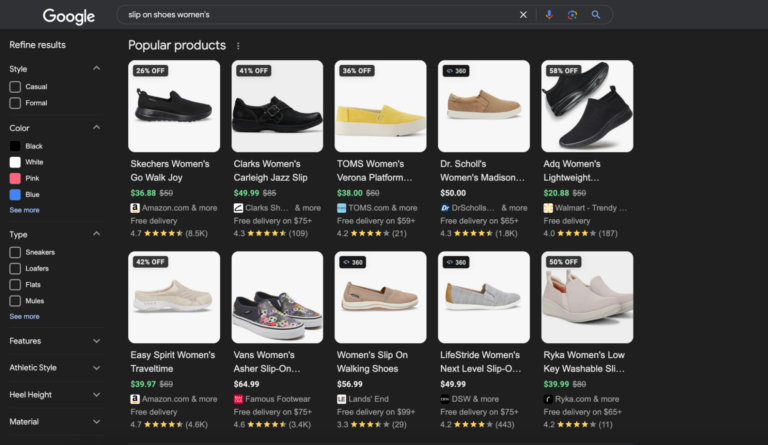Click the $36.88 price on Skechers listing
768x445 pixels.
143,193
